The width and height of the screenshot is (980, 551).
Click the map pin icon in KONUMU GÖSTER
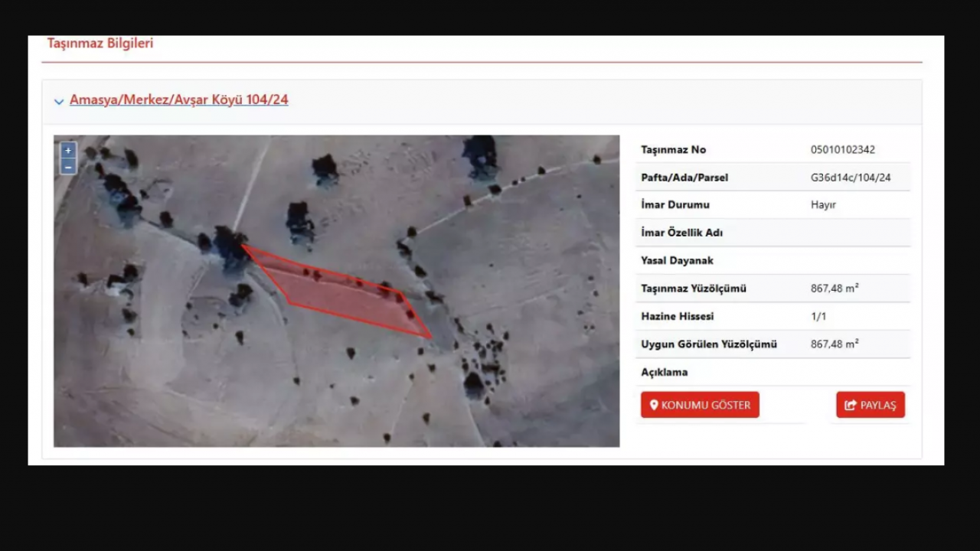[x=654, y=405]
